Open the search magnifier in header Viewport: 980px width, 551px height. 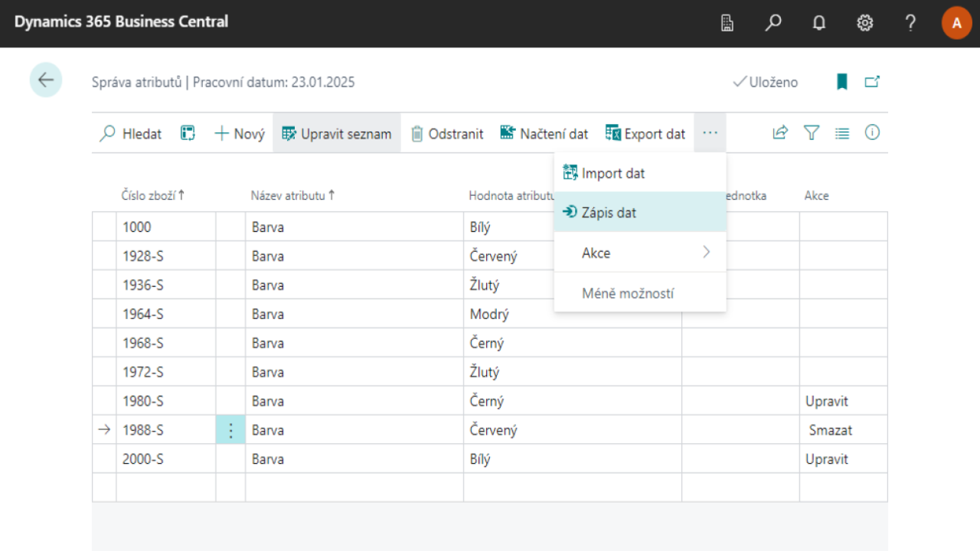pyautogui.click(x=773, y=23)
